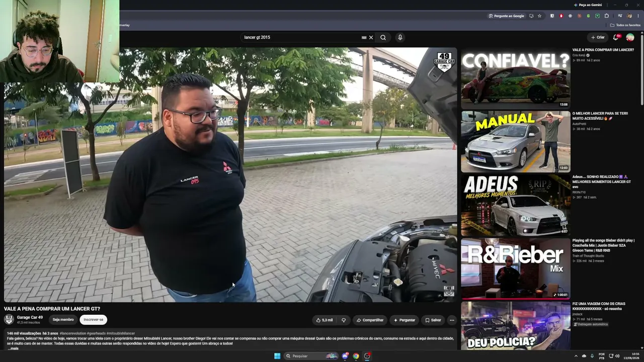Open the green square extension icon
This screenshot has height=362, width=644.
click(x=597, y=16)
